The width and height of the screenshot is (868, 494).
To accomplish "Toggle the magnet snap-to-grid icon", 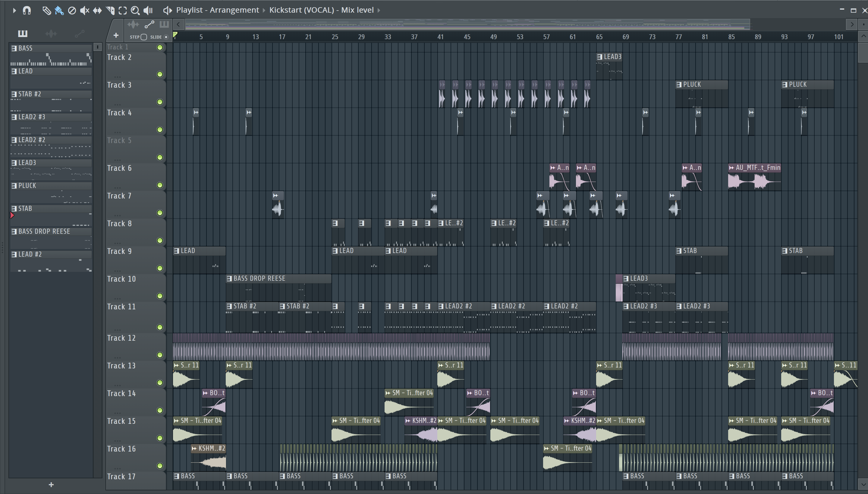I will (27, 10).
